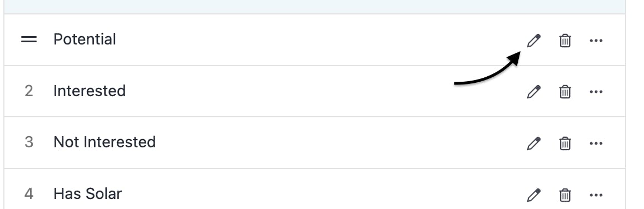Click row number 4 beside Has Solar
644x209 pixels.
[29, 193]
